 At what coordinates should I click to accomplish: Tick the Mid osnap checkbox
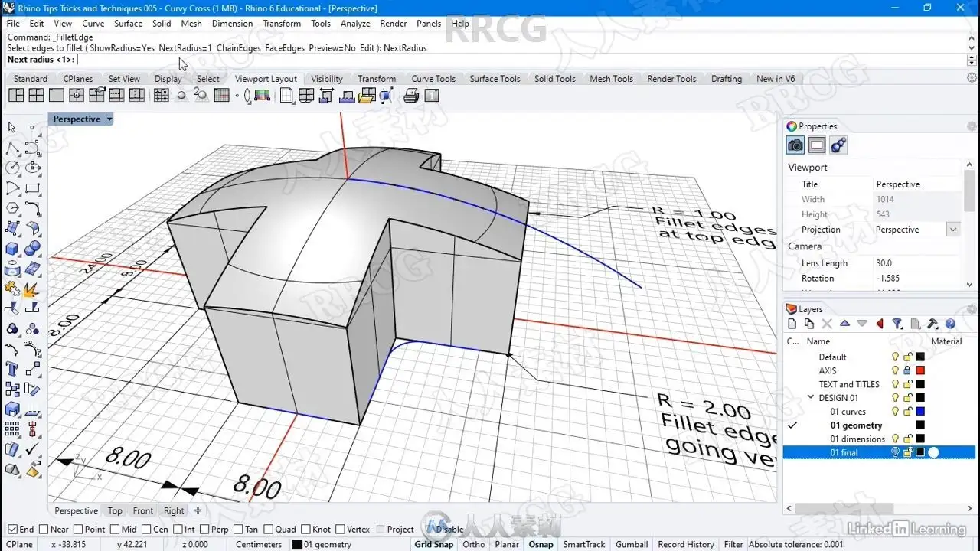pyautogui.click(x=115, y=529)
